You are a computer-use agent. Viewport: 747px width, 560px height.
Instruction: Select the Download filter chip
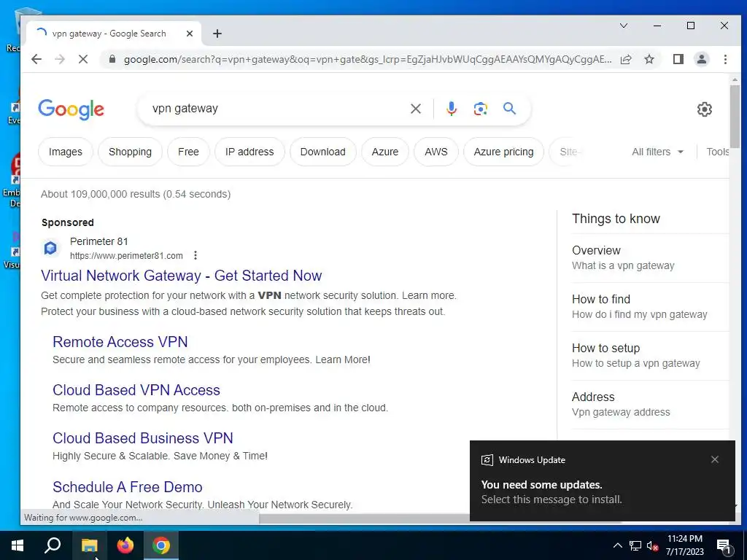322,152
